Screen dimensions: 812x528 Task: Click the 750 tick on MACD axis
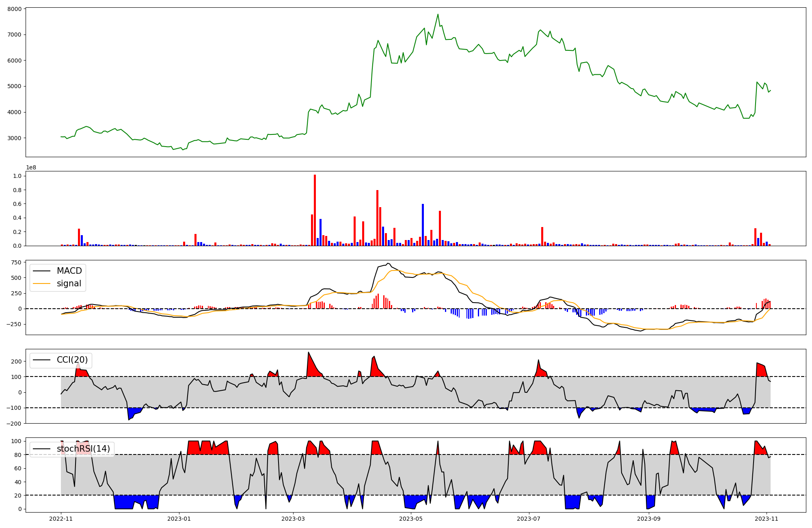(x=17, y=262)
